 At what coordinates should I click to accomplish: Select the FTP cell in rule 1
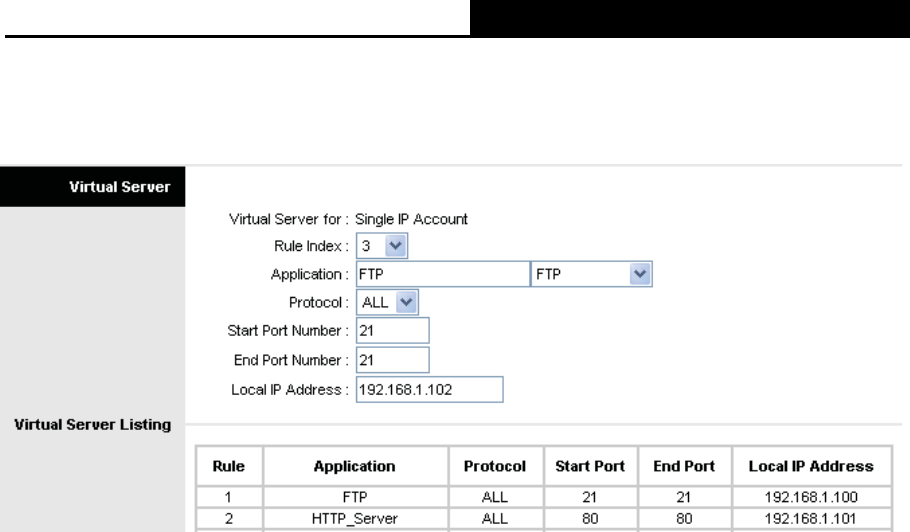click(355, 497)
